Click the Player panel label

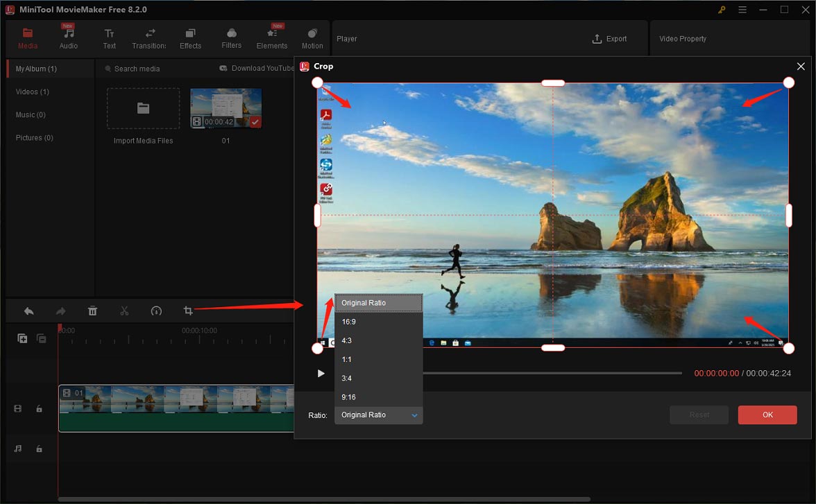point(347,39)
